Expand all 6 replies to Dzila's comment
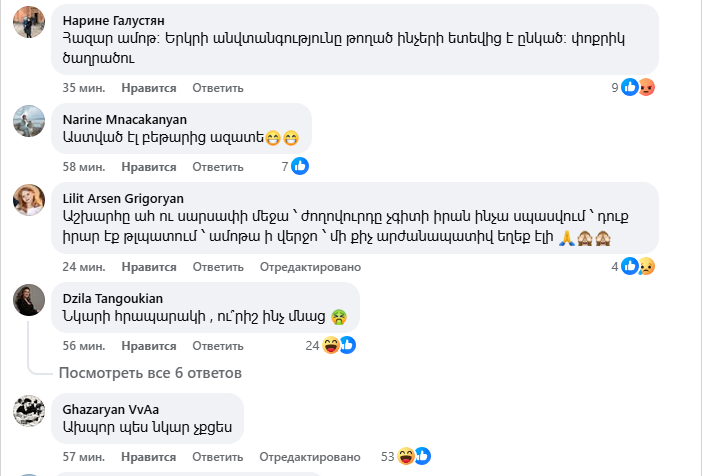 click(x=150, y=373)
